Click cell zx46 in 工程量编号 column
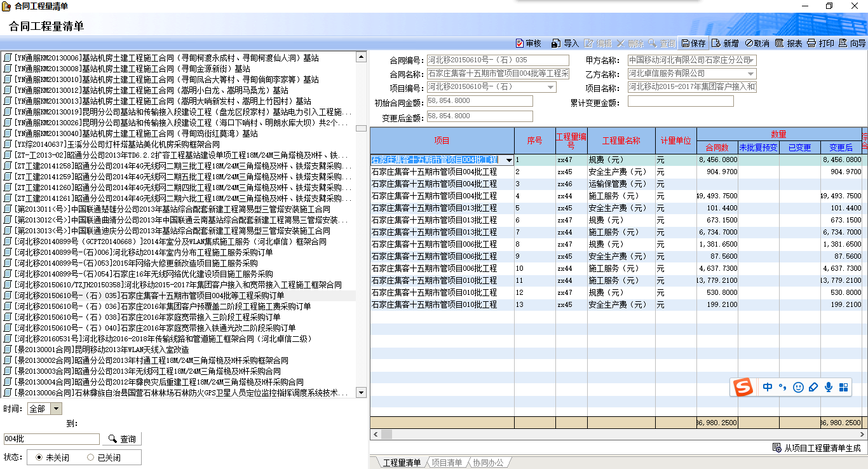This screenshot has height=469, width=868. point(571,184)
